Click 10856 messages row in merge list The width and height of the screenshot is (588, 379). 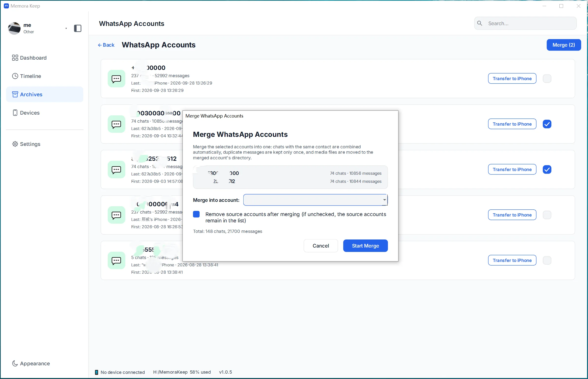pos(290,173)
